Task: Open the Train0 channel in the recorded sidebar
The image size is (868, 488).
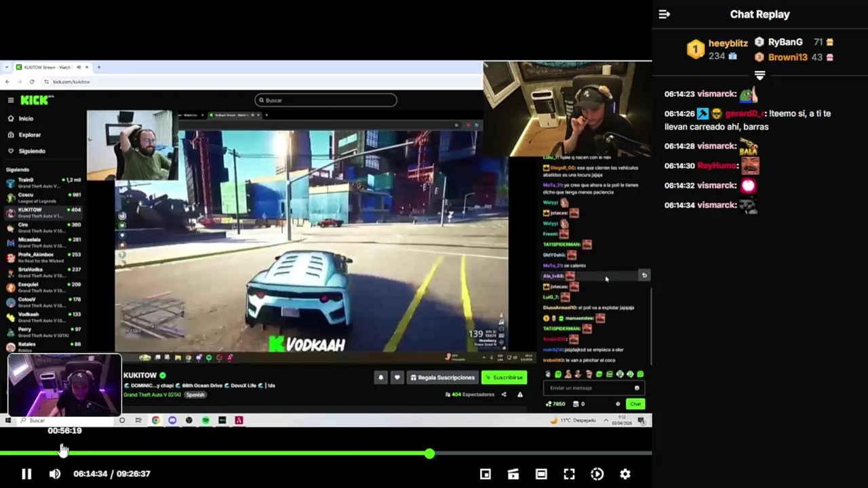Action: pos(43,183)
